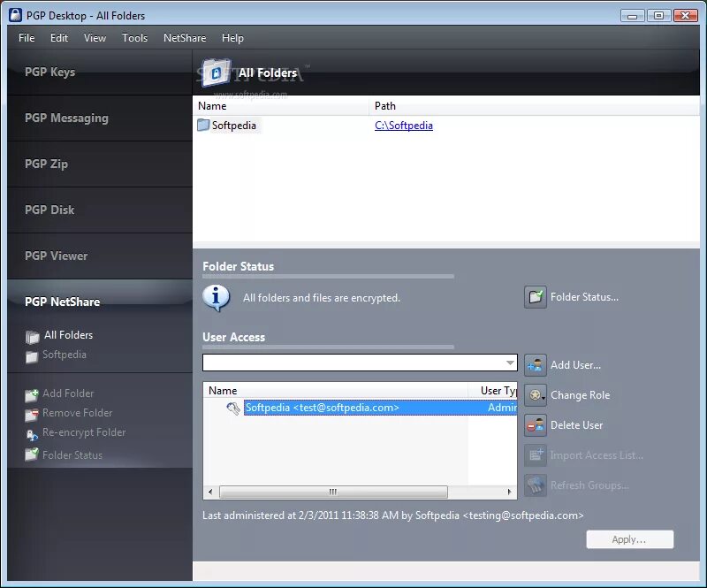Viewport: 707px width, 588px height.
Task: Click the key icon beside Softpedia user
Action: 233,409
